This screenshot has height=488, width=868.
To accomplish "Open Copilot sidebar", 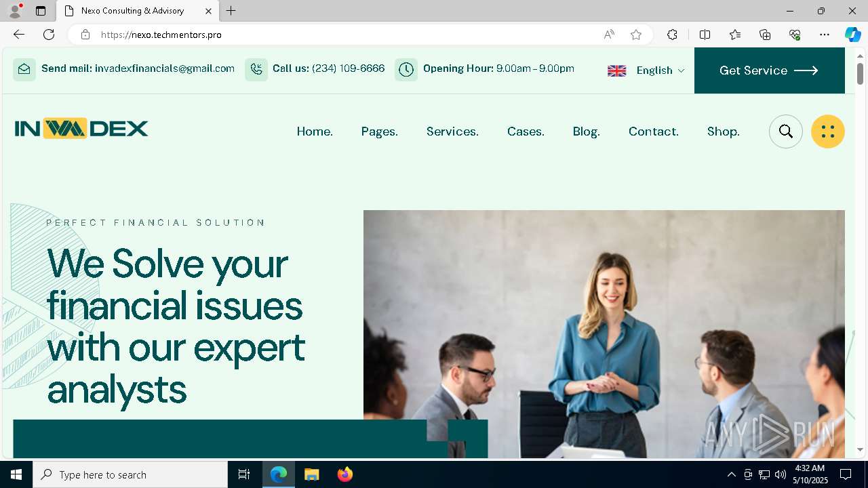I will [852, 35].
